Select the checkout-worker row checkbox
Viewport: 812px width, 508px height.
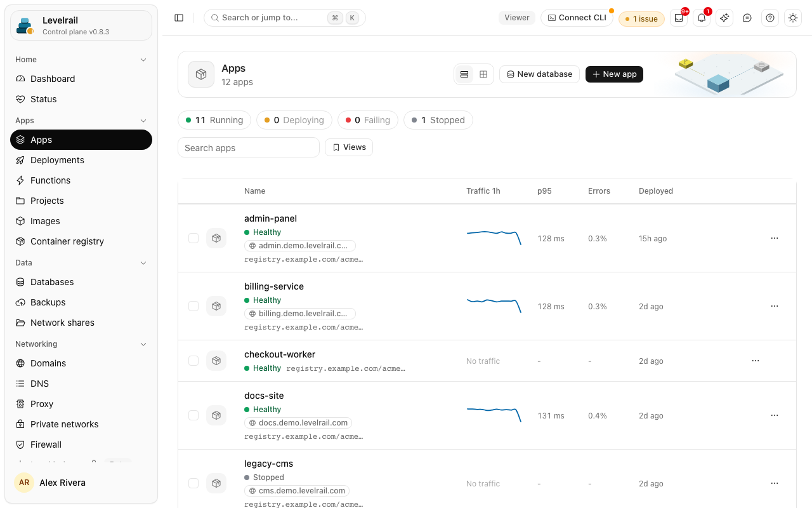(x=193, y=361)
